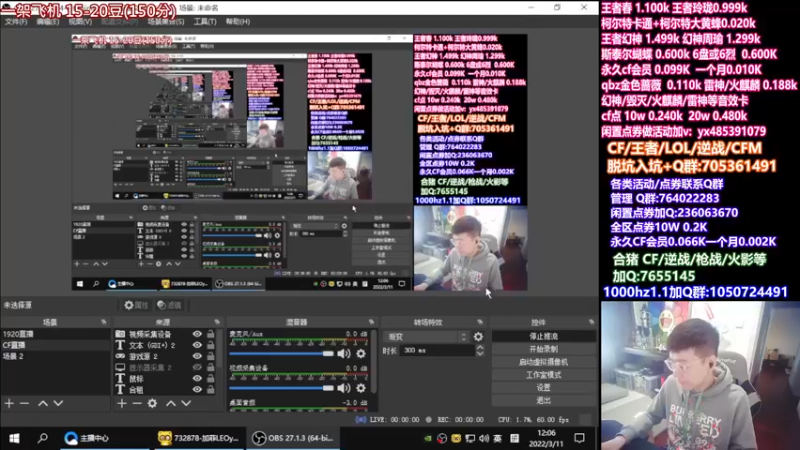The image size is (800, 450).
Task: Open the 渐变 transition type dropdown
Action: pyautogui.click(x=426, y=337)
